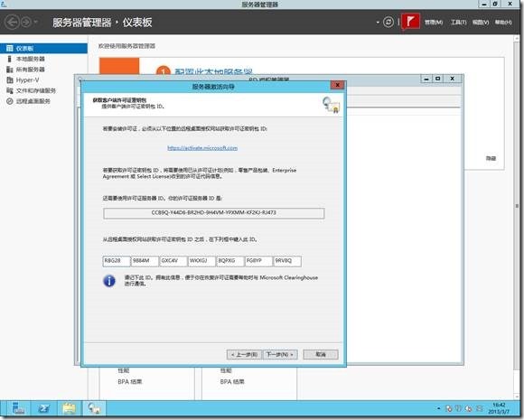Click the 仪表板 dashboard icon in sidebar
The height and width of the screenshot is (420, 524).
10,49
